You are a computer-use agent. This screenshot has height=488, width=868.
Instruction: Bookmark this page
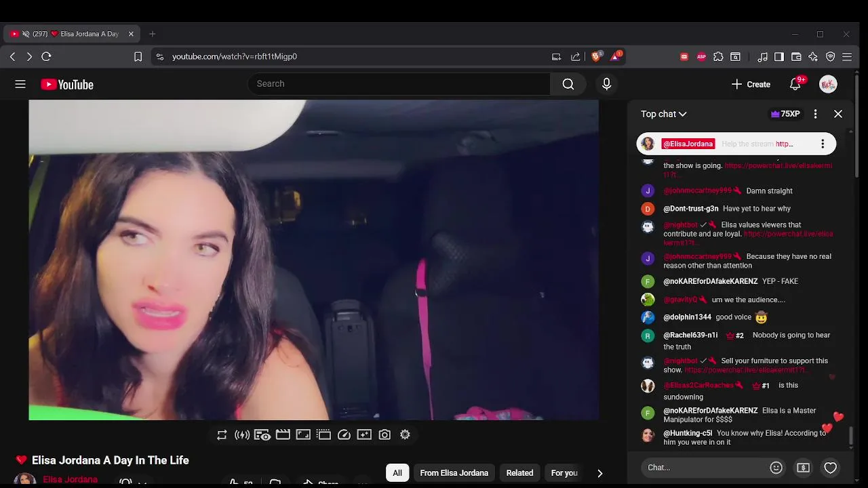[x=138, y=57]
